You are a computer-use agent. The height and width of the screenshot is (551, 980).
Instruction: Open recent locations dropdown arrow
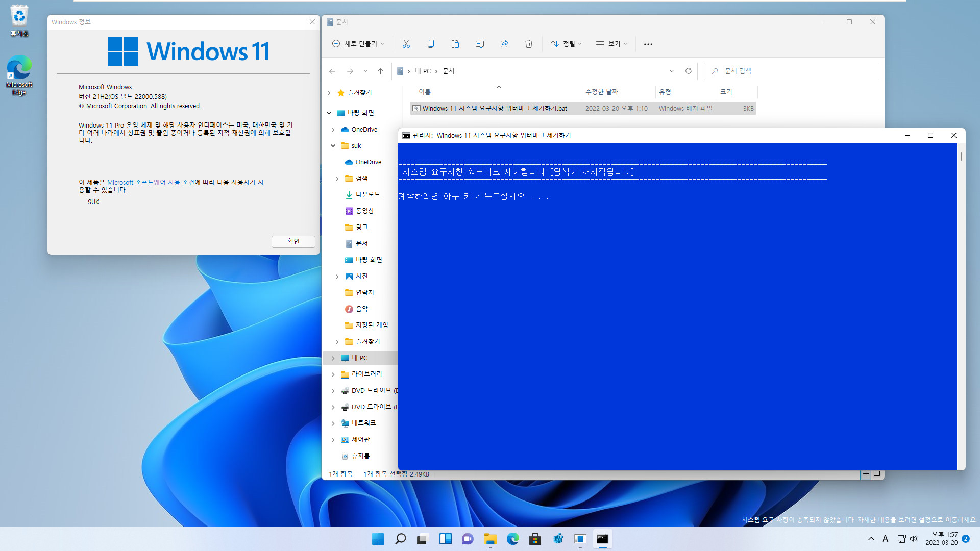pos(365,71)
